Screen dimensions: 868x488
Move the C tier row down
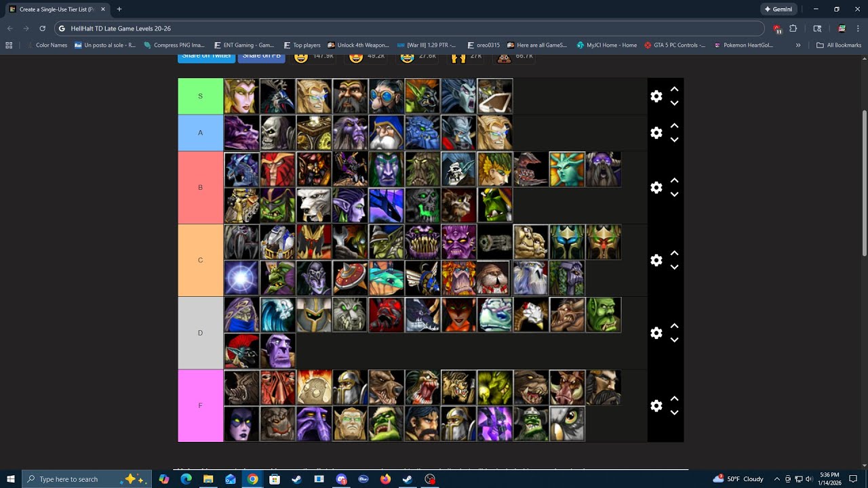point(674,267)
